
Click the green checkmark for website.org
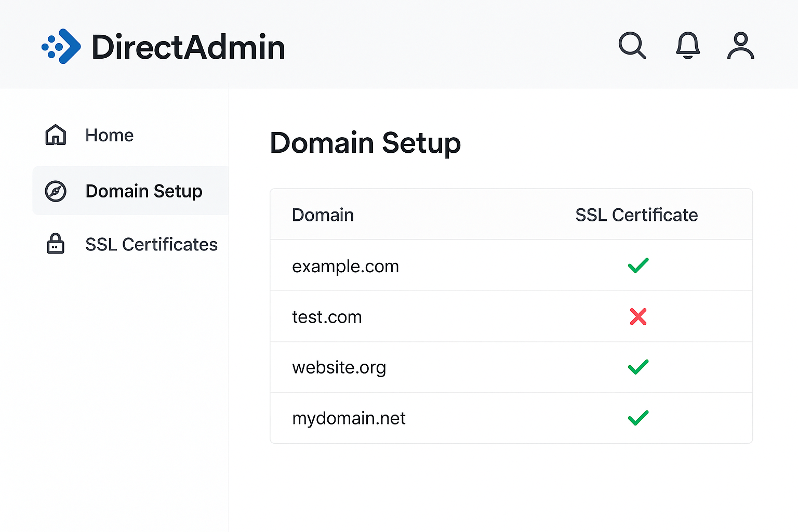tap(638, 367)
